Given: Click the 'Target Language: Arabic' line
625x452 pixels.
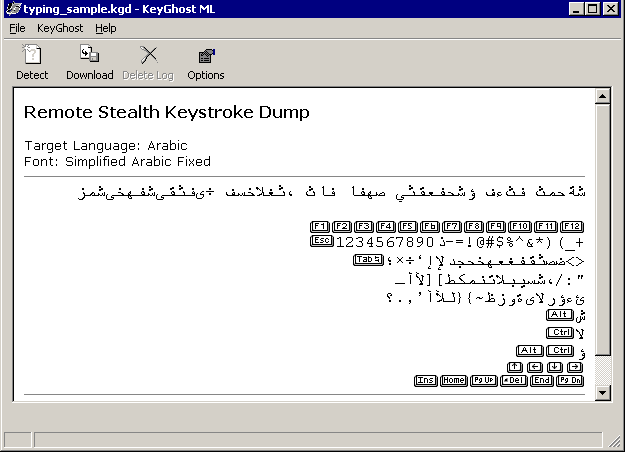Looking at the screenshot, I should 106,145.
